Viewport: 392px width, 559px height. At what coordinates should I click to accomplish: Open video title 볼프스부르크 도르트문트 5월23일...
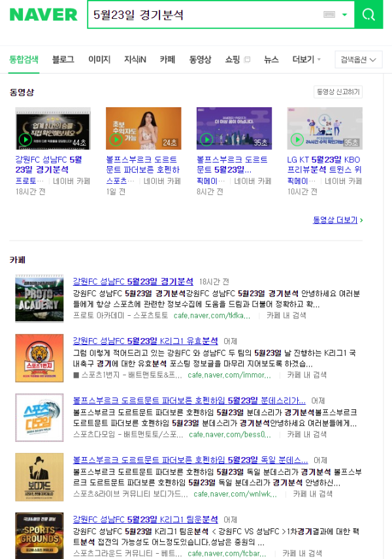(x=232, y=164)
